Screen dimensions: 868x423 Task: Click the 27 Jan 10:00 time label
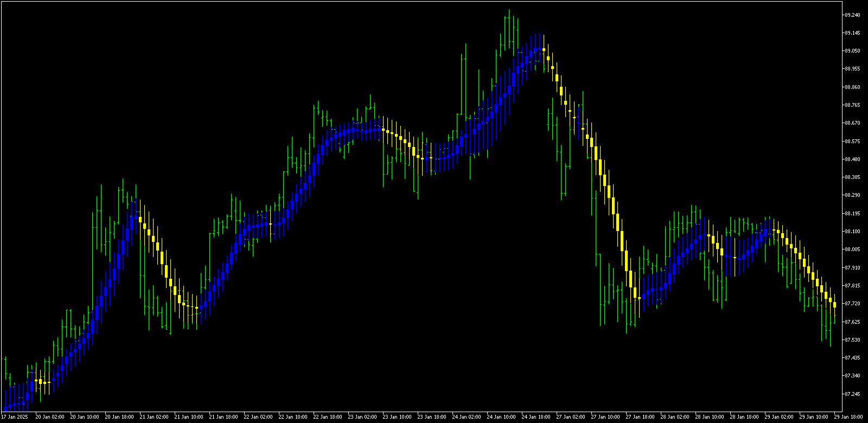[605, 417]
